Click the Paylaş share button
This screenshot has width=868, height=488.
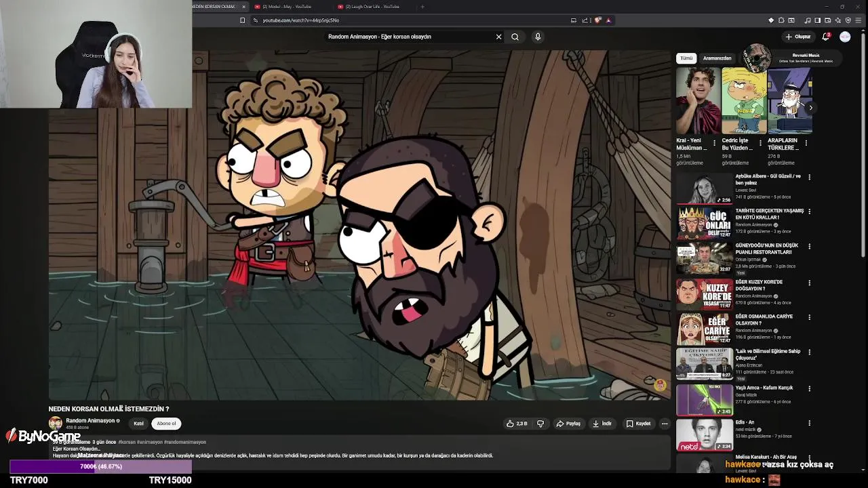[x=568, y=424]
